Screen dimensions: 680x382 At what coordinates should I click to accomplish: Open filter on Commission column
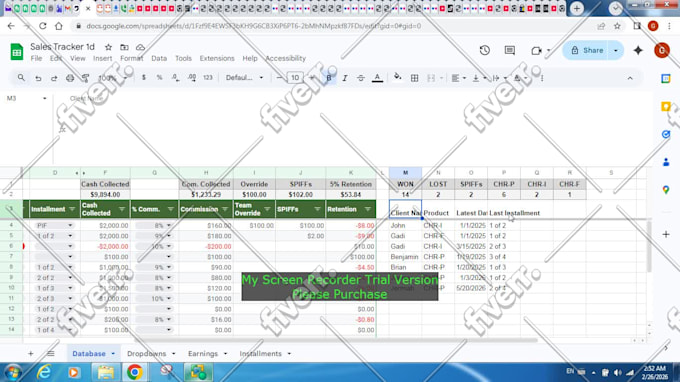pyautogui.click(x=225, y=209)
